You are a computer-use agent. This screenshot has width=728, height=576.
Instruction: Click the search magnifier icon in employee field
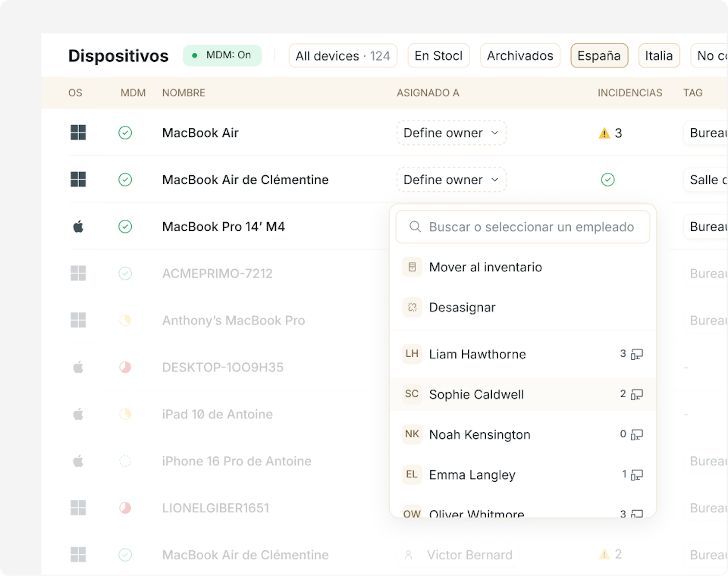pos(415,227)
